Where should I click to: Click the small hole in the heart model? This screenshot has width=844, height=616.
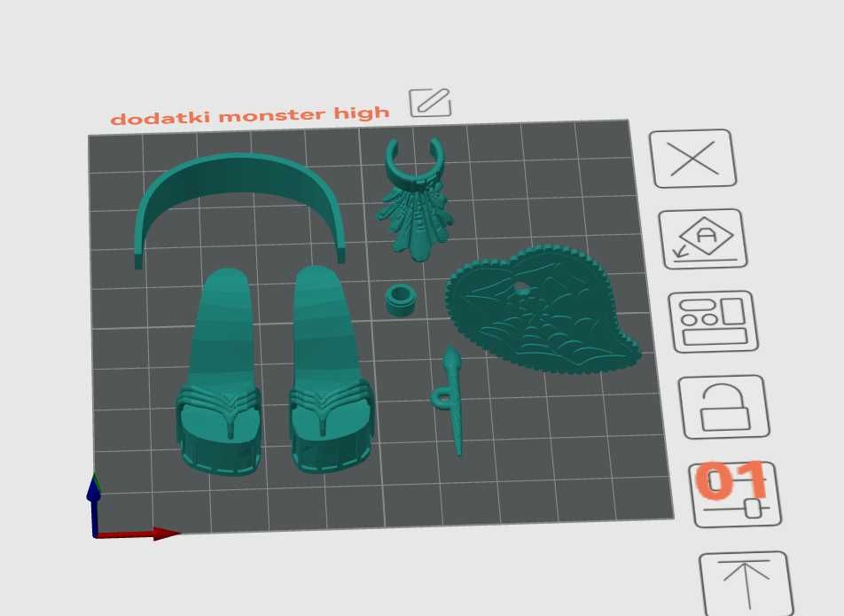click(x=521, y=290)
